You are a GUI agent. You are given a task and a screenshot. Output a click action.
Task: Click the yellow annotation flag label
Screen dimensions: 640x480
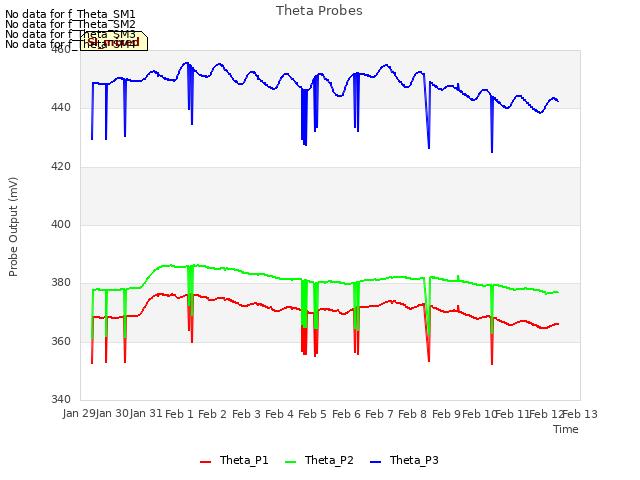(x=114, y=42)
